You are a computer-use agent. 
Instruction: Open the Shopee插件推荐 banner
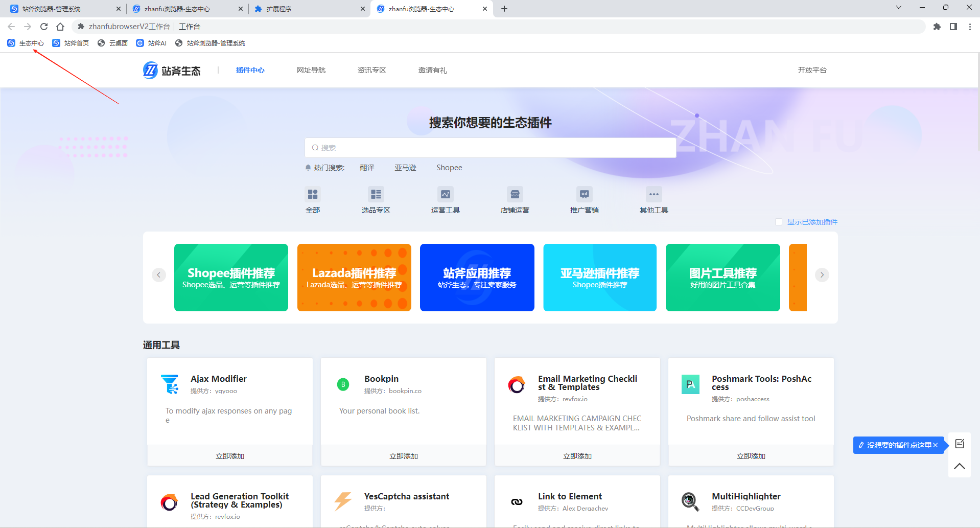pos(231,278)
